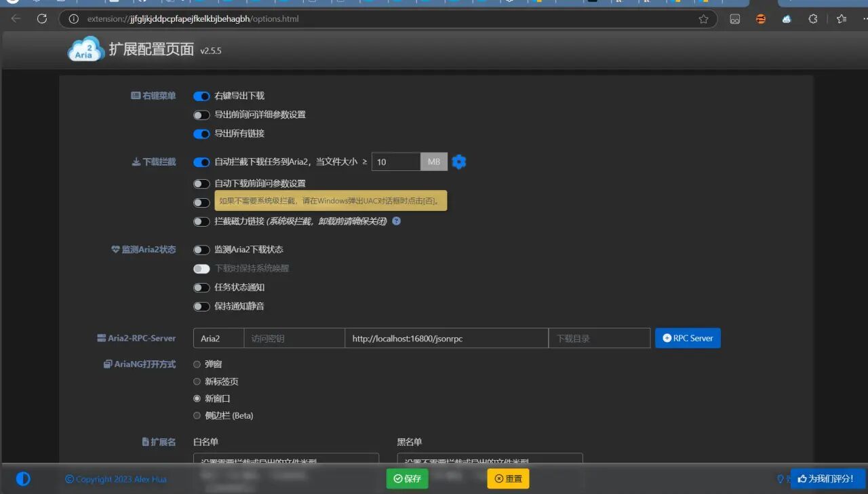868x494 pixels.
Task: Click the Aria2-RPC-Server section label
Action: click(136, 338)
